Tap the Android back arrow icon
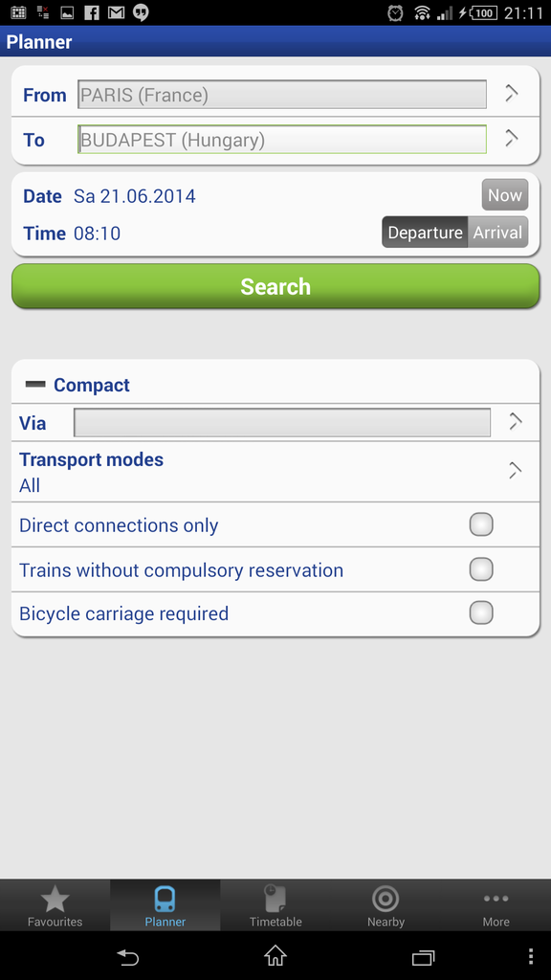 coord(127,956)
